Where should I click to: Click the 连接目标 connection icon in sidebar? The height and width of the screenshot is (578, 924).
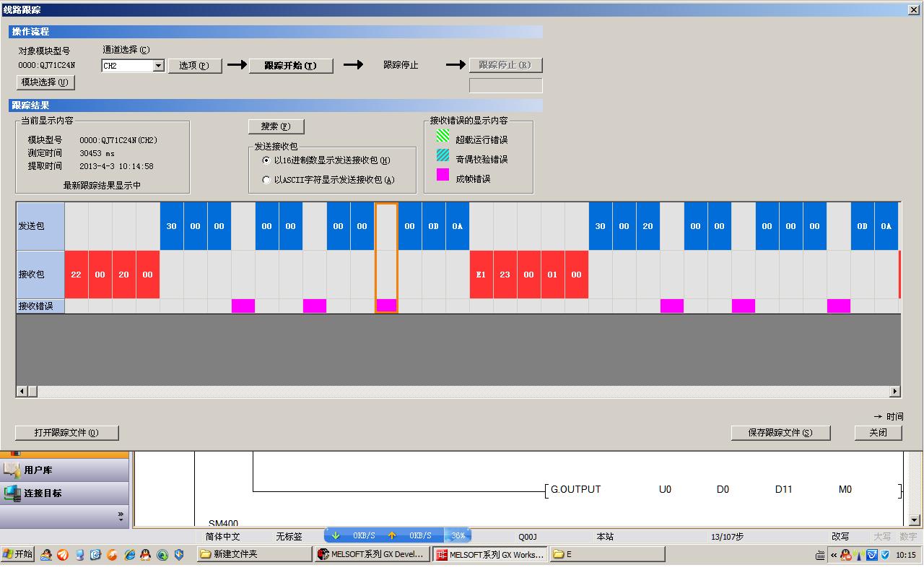pos(12,493)
